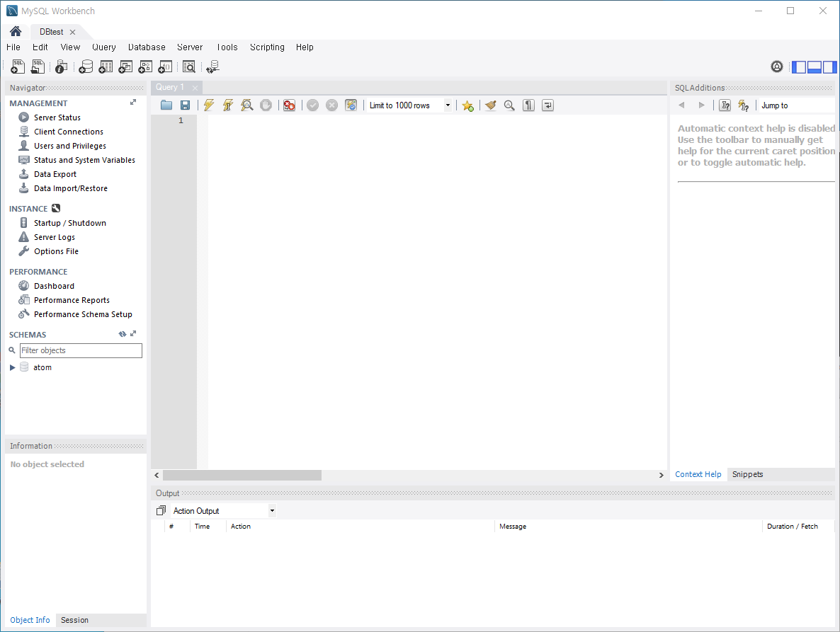Click the editor horizontal scrollbar thumb

pos(242,475)
